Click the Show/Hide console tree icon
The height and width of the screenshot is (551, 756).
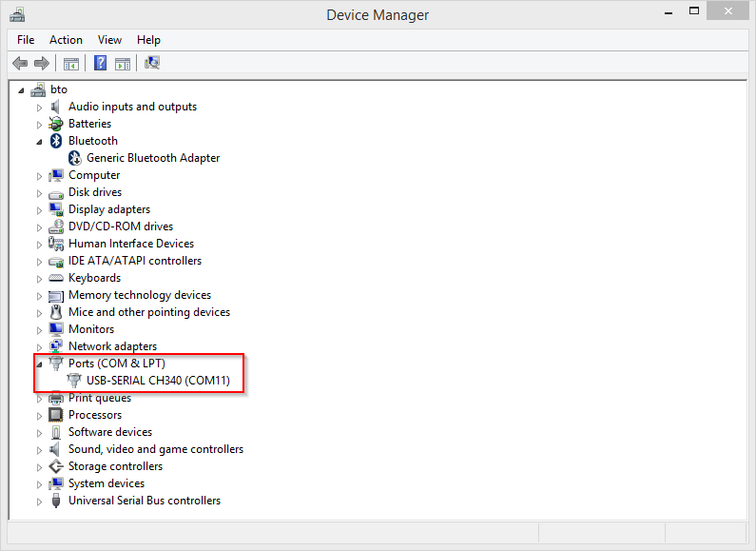[71, 63]
